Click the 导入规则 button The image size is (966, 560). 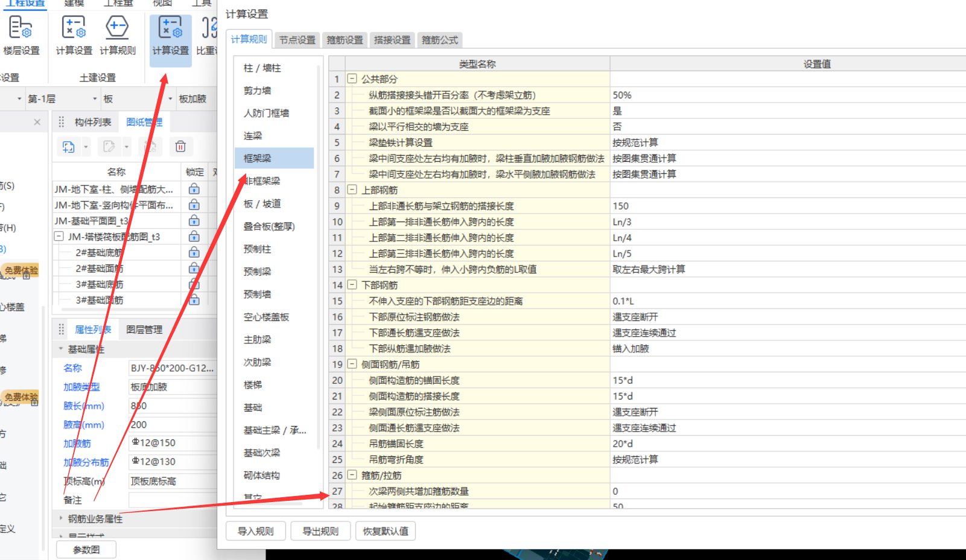click(x=256, y=531)
